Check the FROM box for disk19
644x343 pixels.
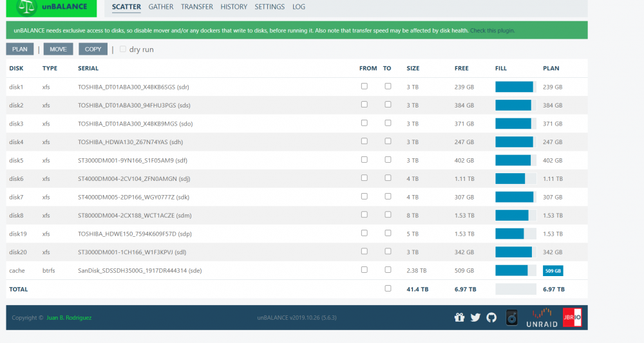click(x=365, y=233)
